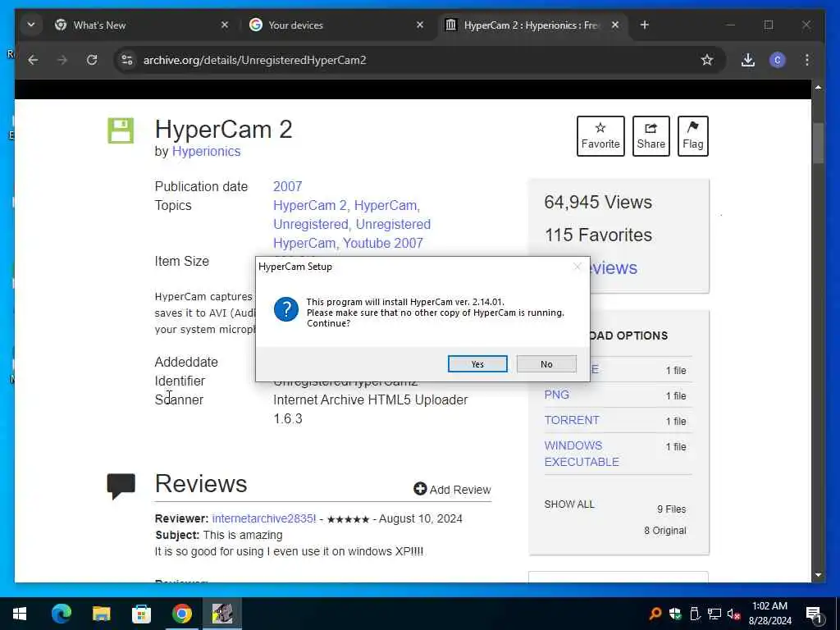Click the 8 Original count
Screen dimensions: 840x630
[664, 531]
